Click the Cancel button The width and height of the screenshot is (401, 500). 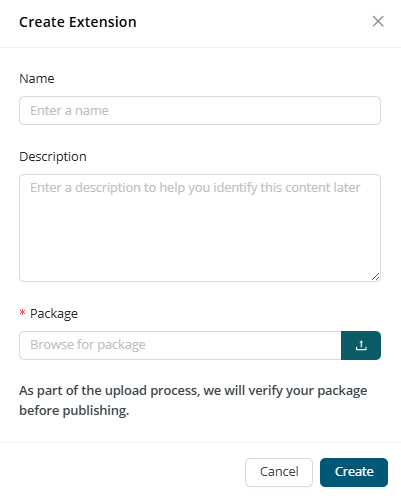[279, 472]
